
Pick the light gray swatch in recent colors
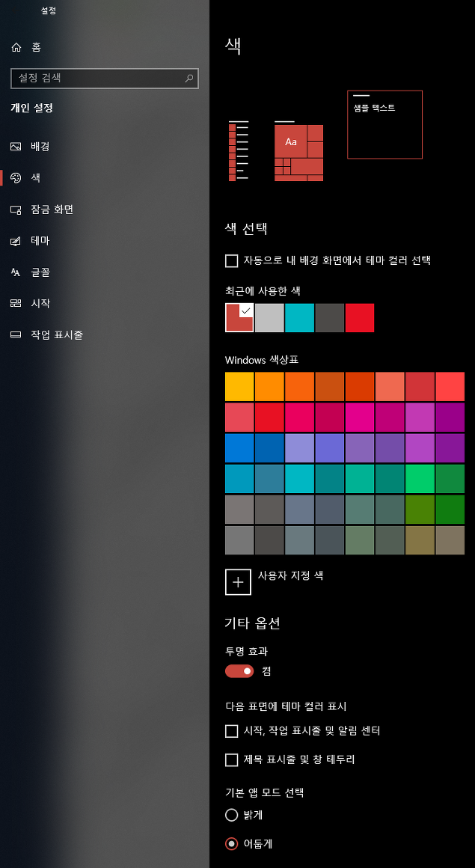click(269, 318)
